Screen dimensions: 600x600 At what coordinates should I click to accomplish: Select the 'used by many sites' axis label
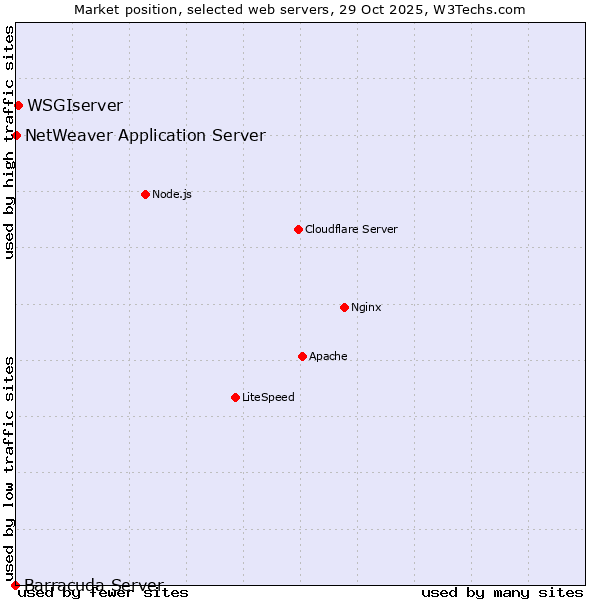point(502,592)
